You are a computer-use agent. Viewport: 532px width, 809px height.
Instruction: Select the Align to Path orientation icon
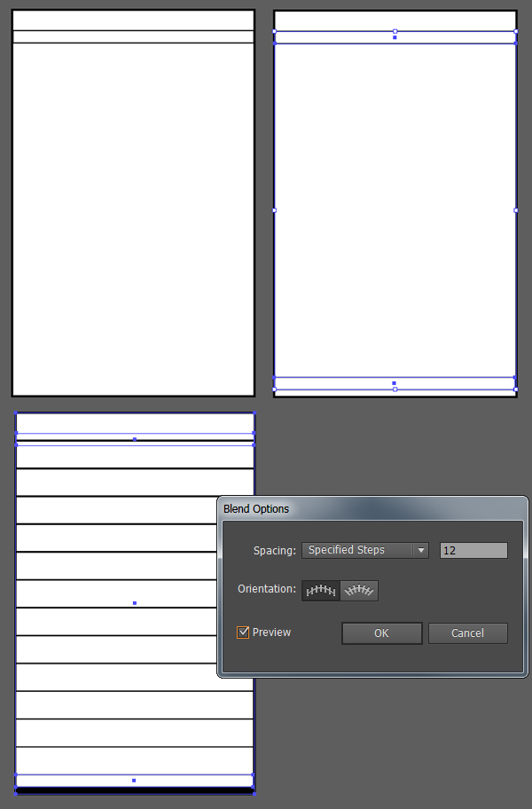point(359,591)
